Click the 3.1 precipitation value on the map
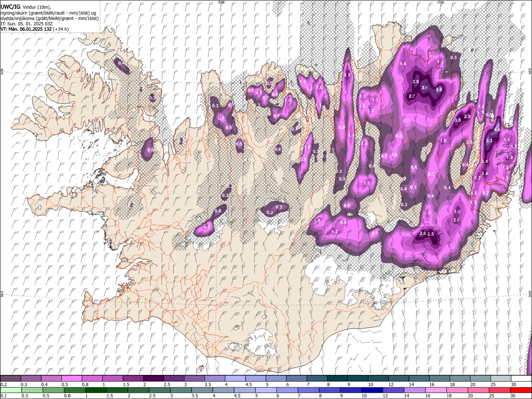Viewport: 532px width, 399px height. 424,88
